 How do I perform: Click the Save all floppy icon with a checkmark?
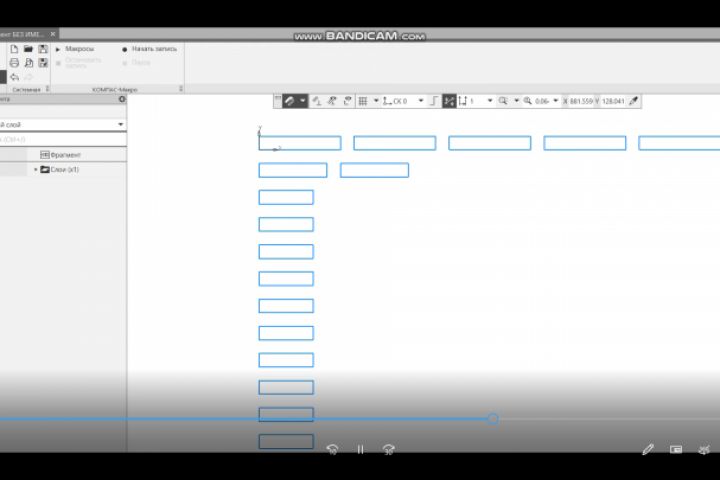coord(43,63)
